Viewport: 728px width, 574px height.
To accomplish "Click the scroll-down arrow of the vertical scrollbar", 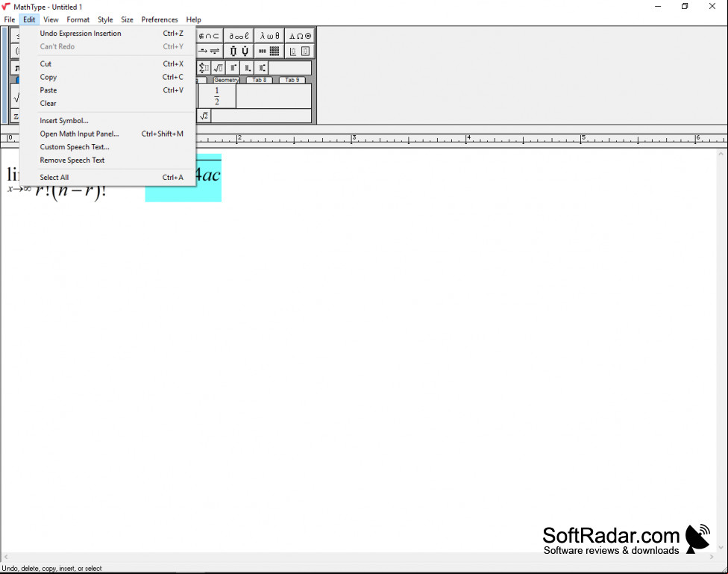I will pos(721,548).
